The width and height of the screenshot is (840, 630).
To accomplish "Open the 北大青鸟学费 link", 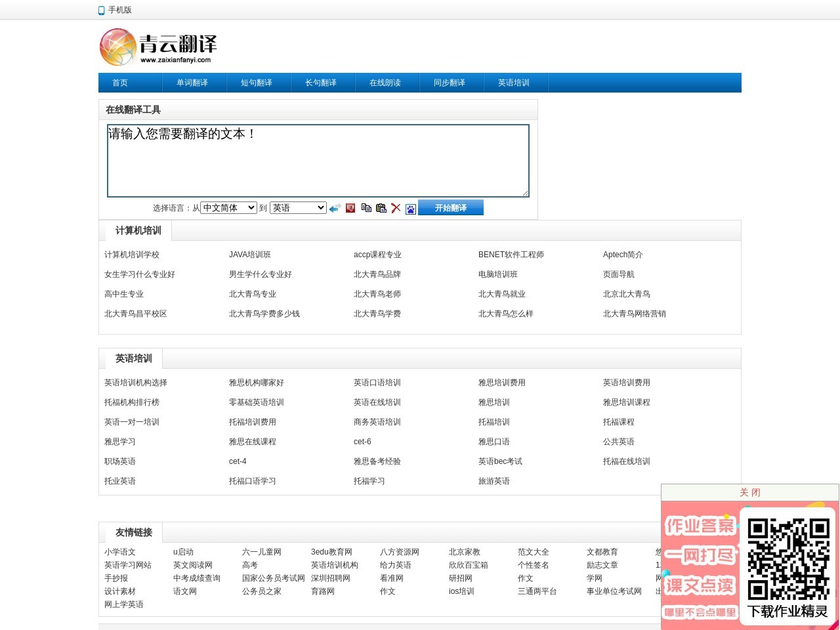I will click(x=377, y=314).
